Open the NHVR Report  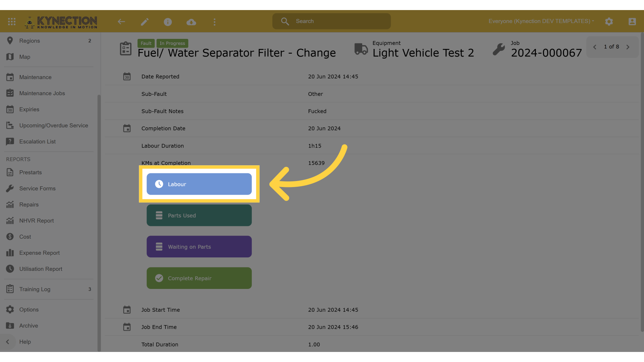(x=49, y=221)
